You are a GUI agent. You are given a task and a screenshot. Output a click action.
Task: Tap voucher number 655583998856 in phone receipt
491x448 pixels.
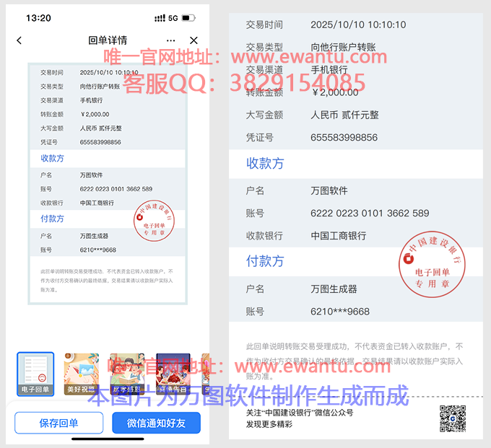click(x=100, y=142)
